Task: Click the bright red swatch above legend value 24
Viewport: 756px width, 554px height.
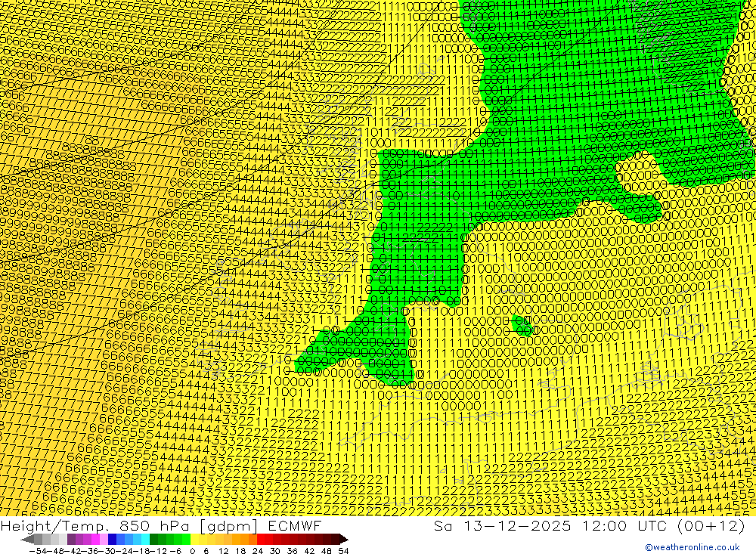Action: (x=261, y=540)
